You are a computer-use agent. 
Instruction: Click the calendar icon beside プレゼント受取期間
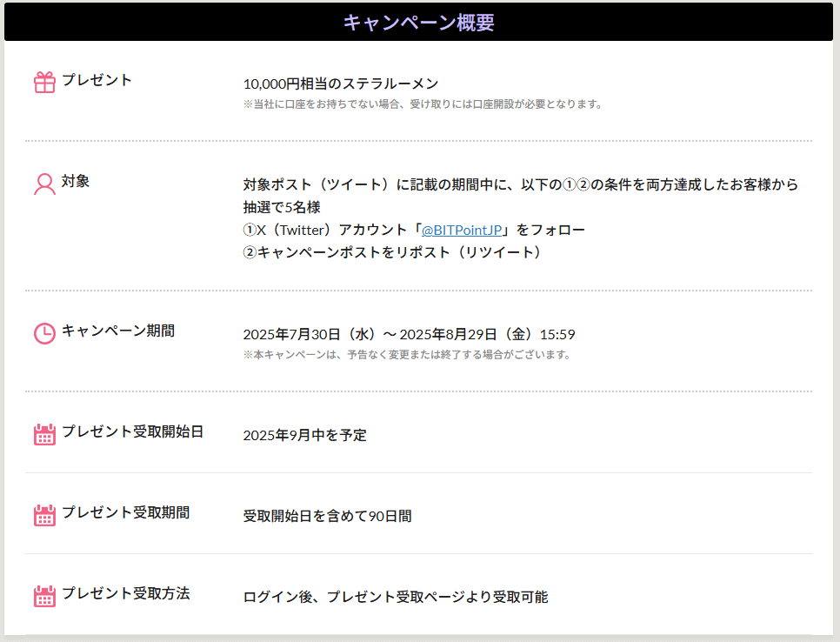[x=44, y=515]
